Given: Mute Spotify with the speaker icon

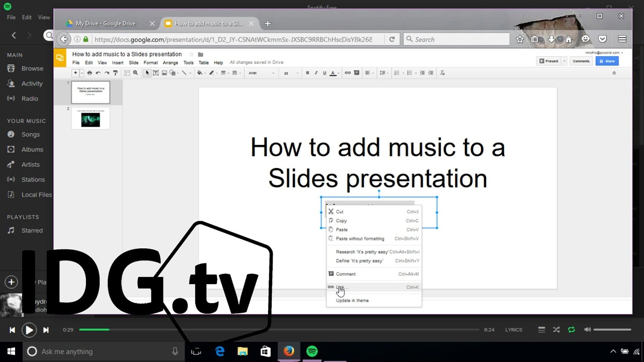Looking at the screenshot, I should click(587, 330).
